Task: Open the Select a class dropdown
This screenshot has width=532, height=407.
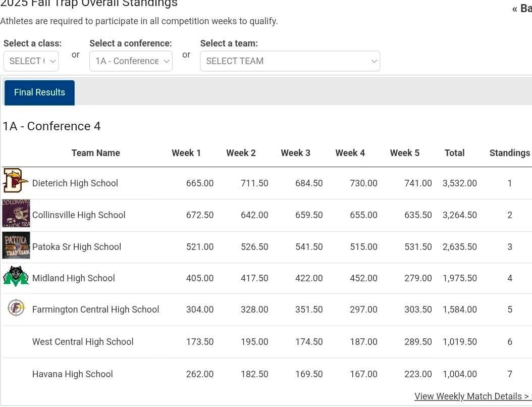Action: point(31,61)
